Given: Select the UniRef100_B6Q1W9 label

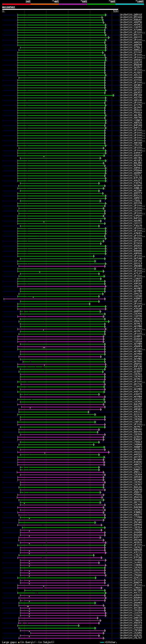Looking at the screenshot, I should point(131,535).
